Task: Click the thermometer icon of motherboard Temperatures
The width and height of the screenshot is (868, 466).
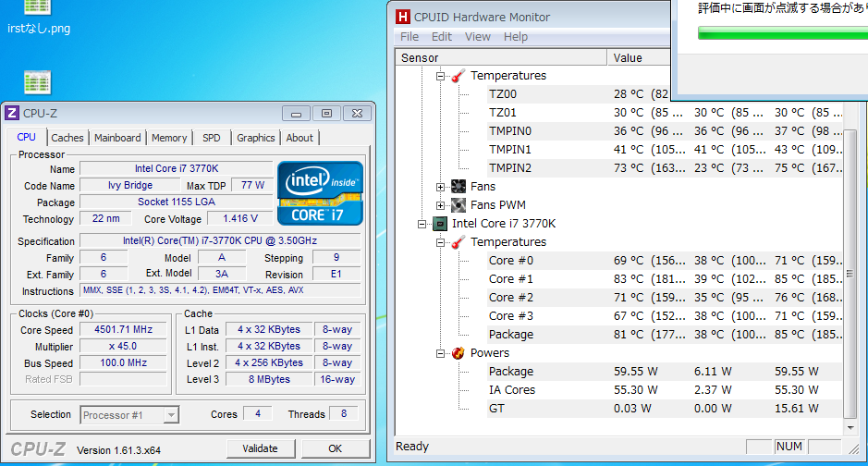Action: 458,76
